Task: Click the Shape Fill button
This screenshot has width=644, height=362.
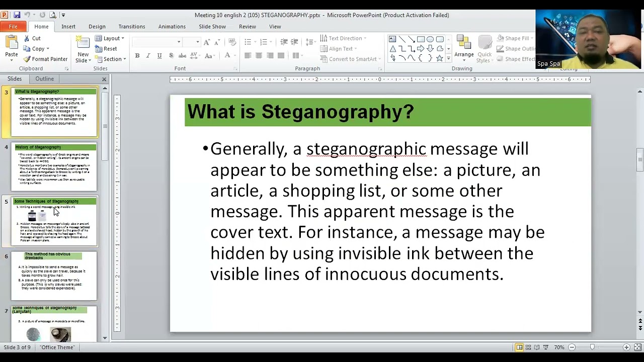Action: (515, 38)
